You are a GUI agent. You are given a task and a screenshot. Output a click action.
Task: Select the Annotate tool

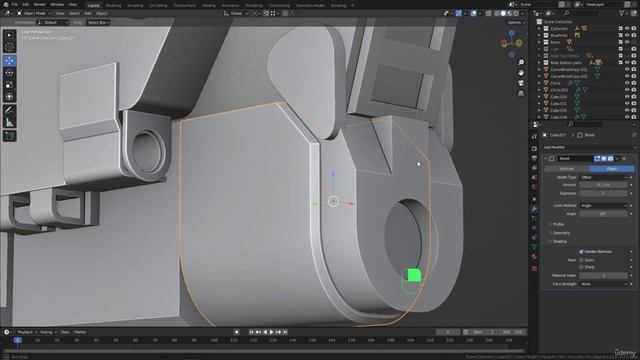9,110
